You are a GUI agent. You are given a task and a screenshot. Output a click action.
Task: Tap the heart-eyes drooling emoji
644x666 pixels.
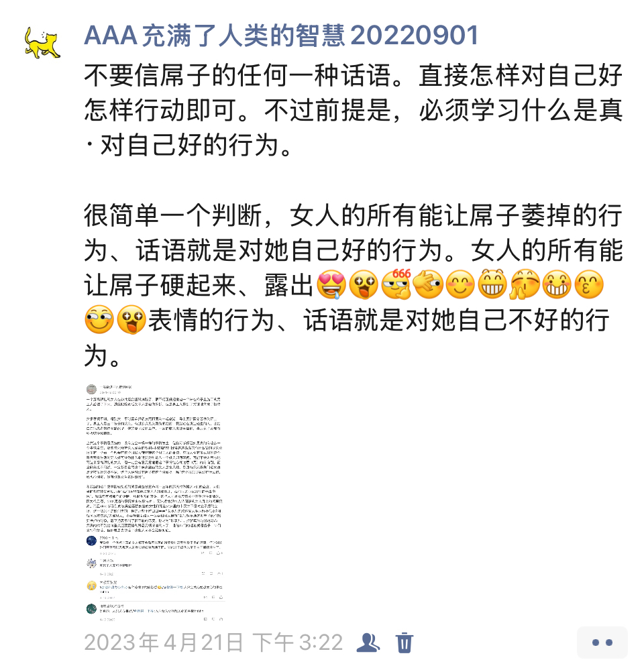331,284
